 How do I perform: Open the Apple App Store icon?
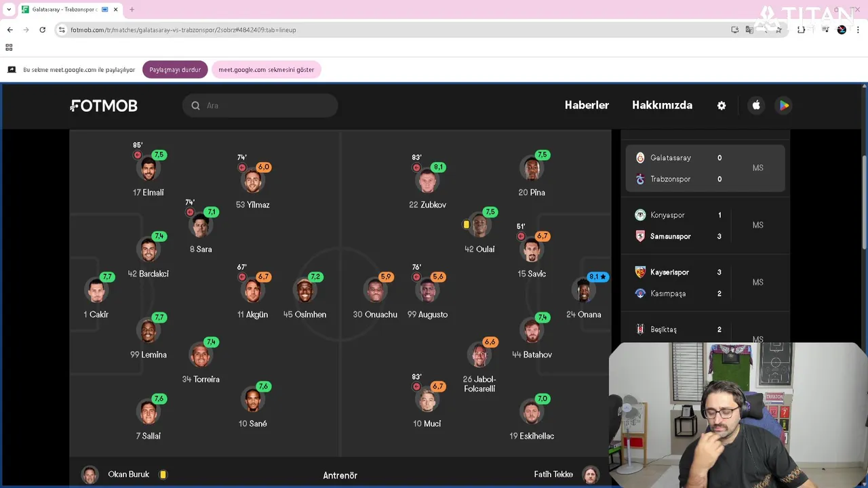756,105
